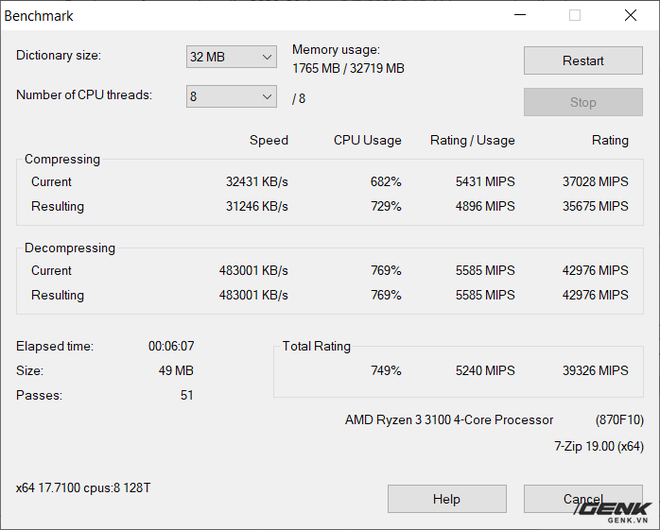Minimize the Benchmark window
The image size is (660, 530).
[x=521, y=16]
